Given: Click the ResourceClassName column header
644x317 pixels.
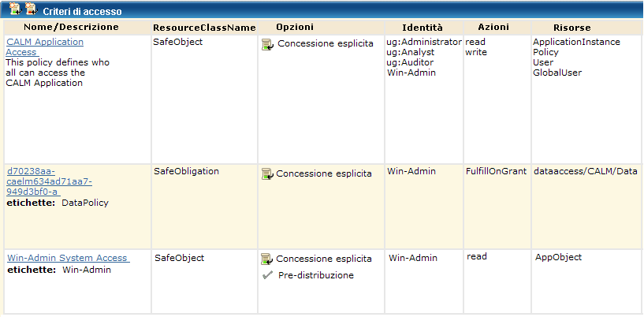Looking at the screenshot, I should pyautogui.click(x=204, y=27).
